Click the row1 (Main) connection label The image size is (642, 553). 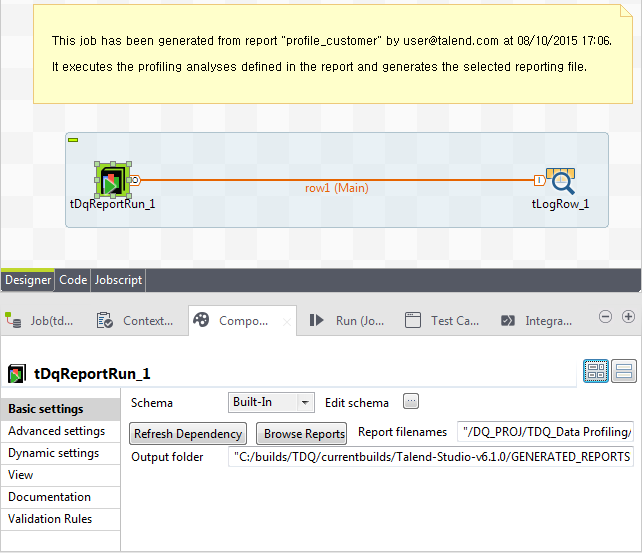tap(337, 188)
